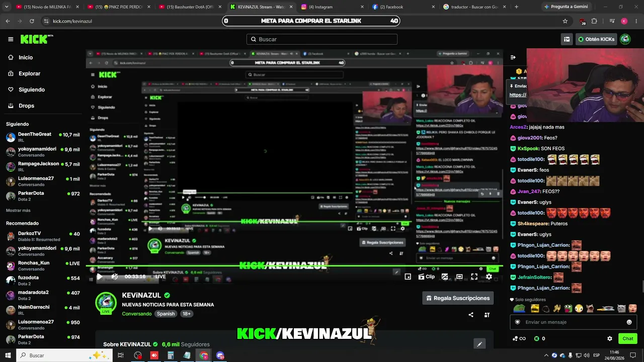Reload the Kick page
Screen dimensions: 644x362
coord(32,21)
